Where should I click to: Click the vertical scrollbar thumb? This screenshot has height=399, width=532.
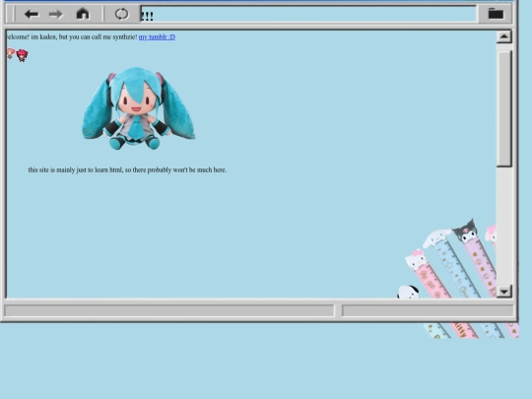(x=503, y=108)
